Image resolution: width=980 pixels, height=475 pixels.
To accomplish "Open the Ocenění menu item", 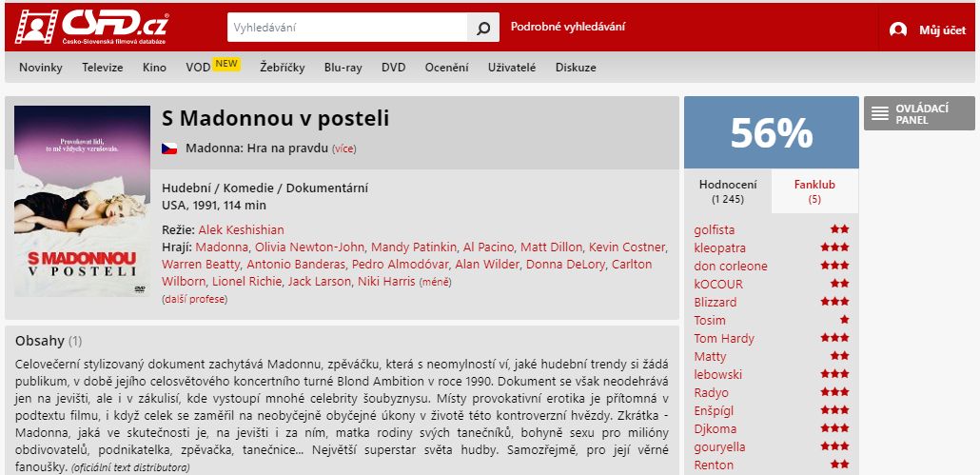I will pos(447,68).
